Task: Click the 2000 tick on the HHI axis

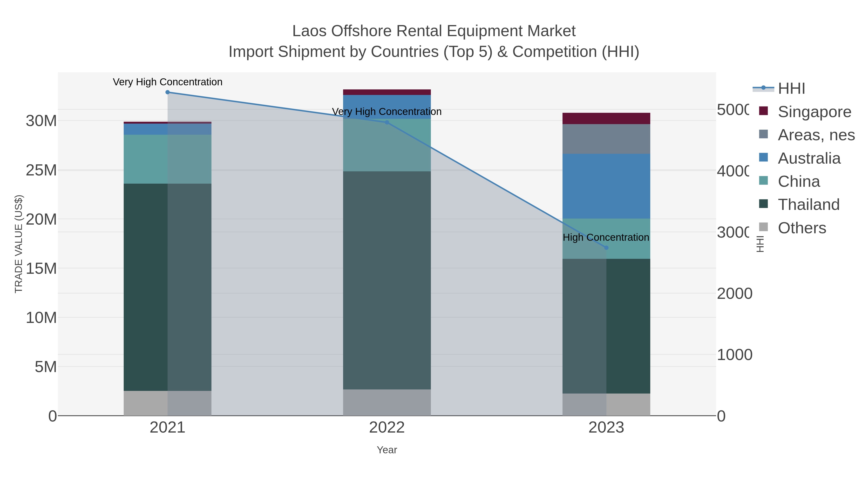Action: [735, 294]
